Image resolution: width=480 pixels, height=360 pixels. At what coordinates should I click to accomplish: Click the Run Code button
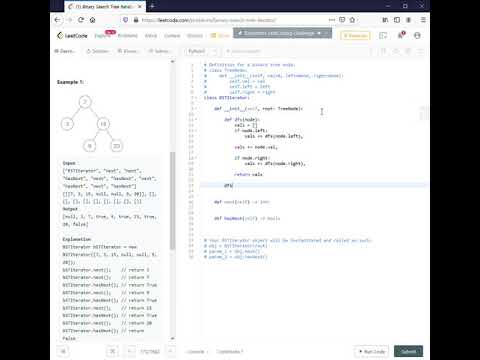click(x=371, y=351)
